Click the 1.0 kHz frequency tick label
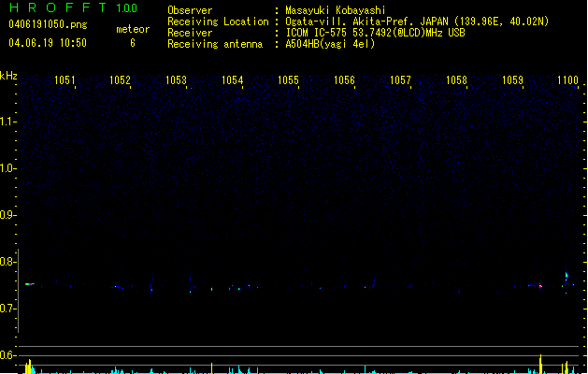 [7, 168]
